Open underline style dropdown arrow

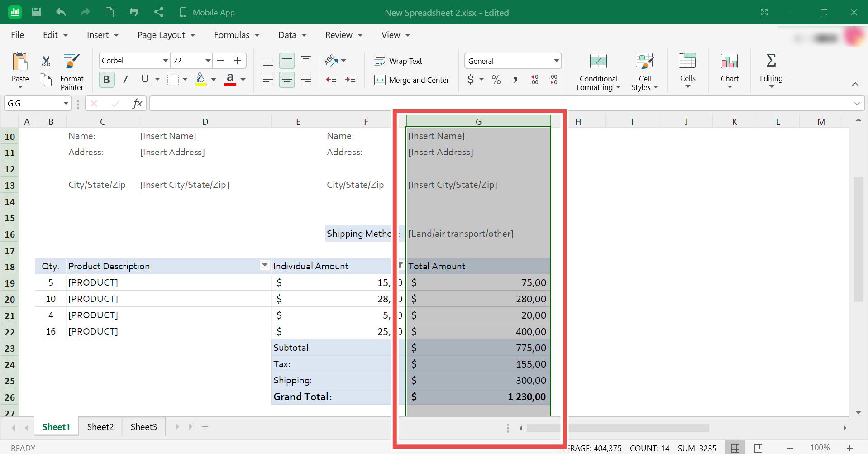[157, 80]
